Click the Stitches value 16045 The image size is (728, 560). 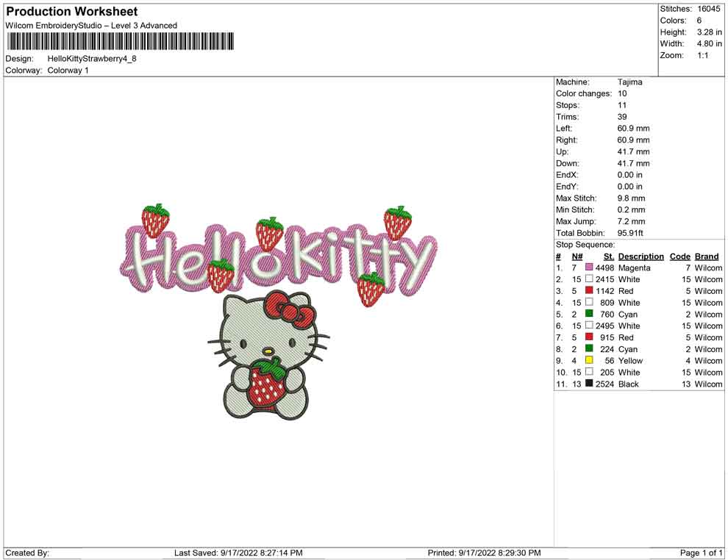[x=708, y=9]
